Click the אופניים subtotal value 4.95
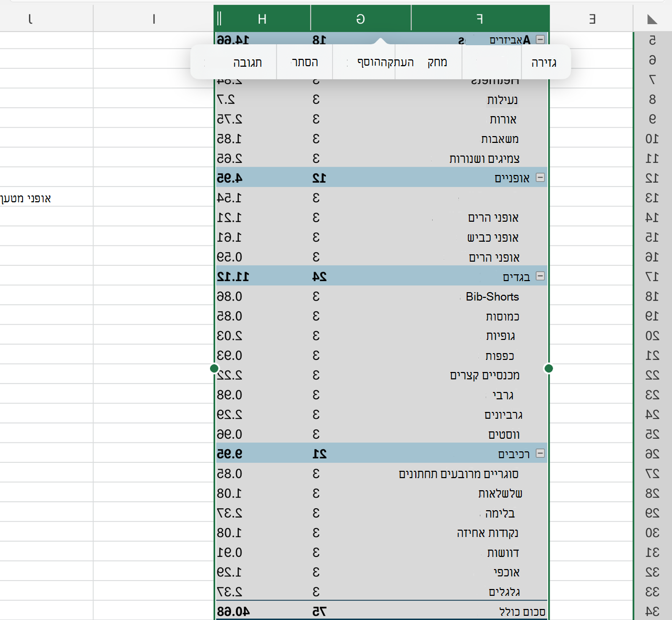Screen dimensions: 672x620 point(229,178)
